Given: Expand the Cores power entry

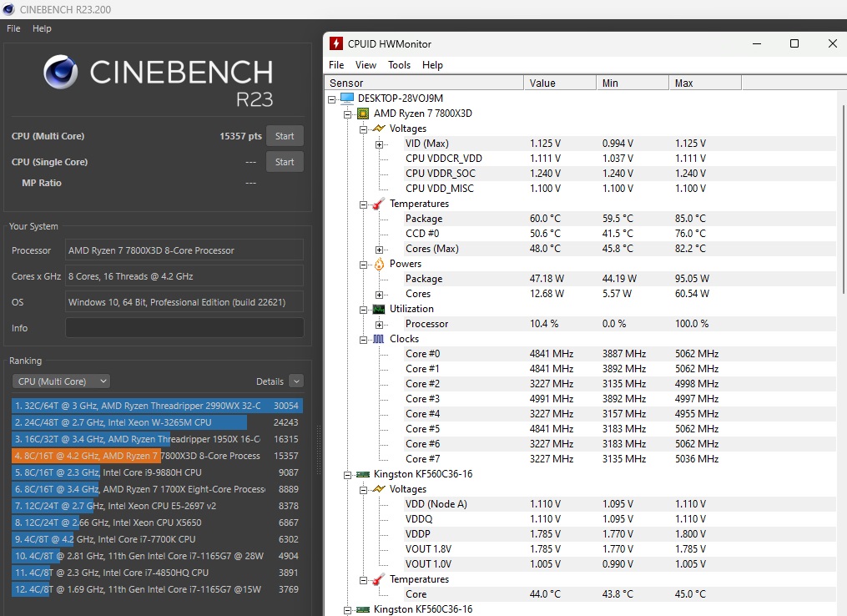Looking at the screenshot, I should click(x=379, y=295).
